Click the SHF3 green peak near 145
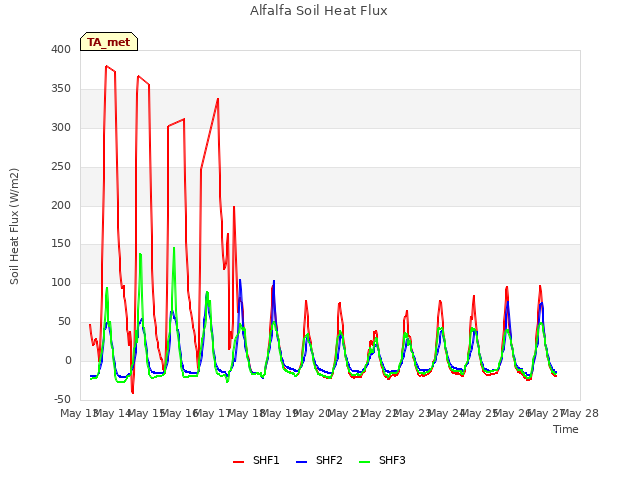The image size is (640, 480). tap(174, 248)
